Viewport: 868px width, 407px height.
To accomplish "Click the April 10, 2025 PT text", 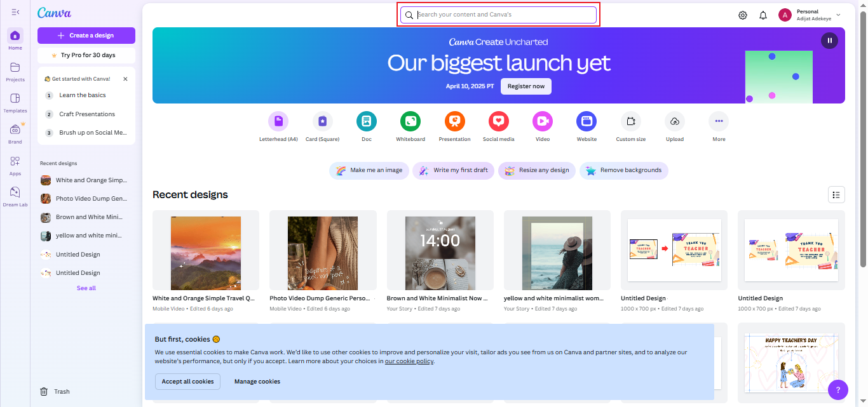I will pos(470,86).
